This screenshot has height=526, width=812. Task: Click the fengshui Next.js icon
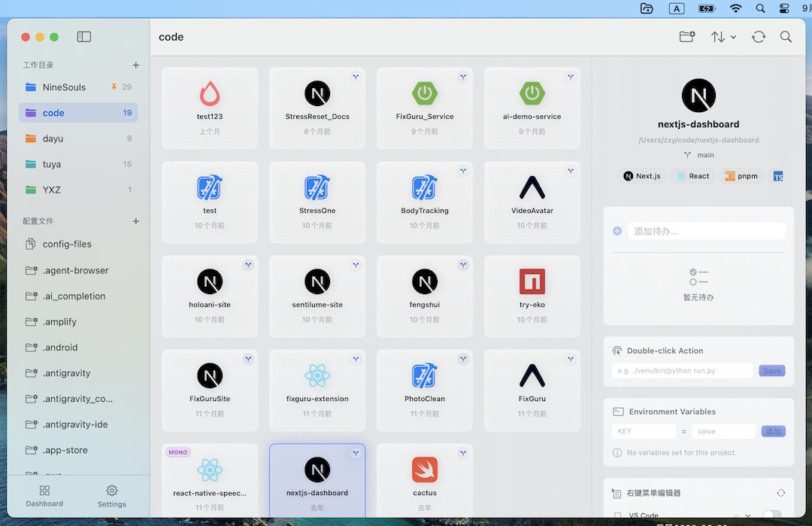tap(425, 282)
